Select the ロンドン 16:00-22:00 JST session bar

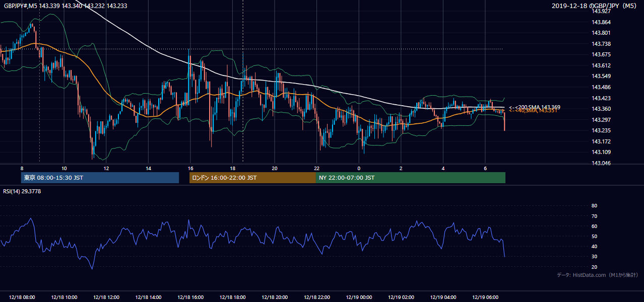click(252, 178)
